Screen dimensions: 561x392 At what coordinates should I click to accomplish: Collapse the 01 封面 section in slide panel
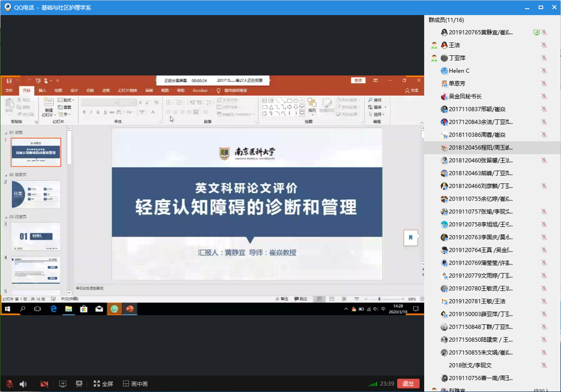click(6, 133)
